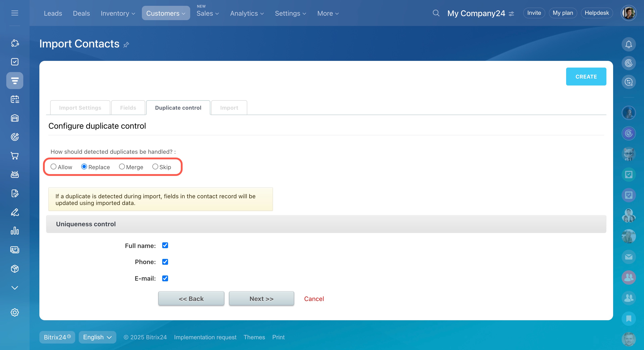
Task: Click the red Cancel link
Action: pyautogui.click(x=314, y=299)
